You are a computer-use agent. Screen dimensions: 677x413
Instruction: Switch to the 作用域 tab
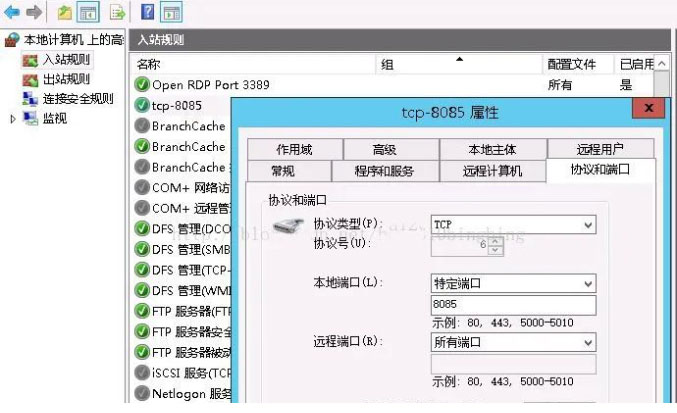(x=294, y=149)
